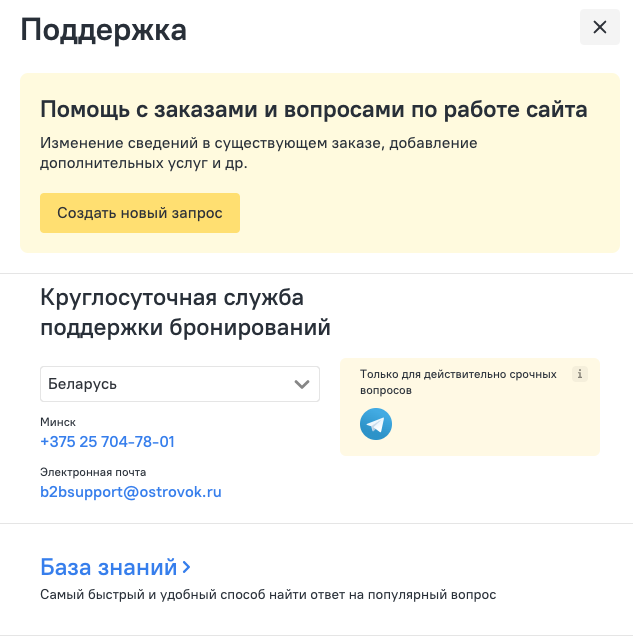
Task: Click the Изменение сведений description text
Action: (258, 153)
